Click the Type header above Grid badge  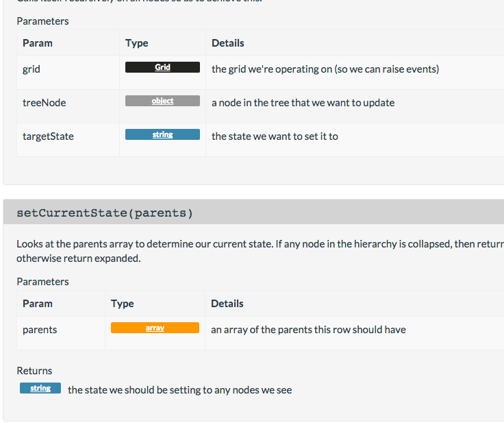(136, 43)
